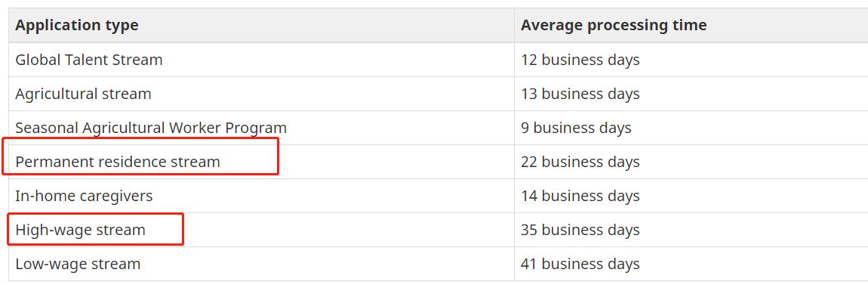Click the word Global in first row

tap(34, 59)
